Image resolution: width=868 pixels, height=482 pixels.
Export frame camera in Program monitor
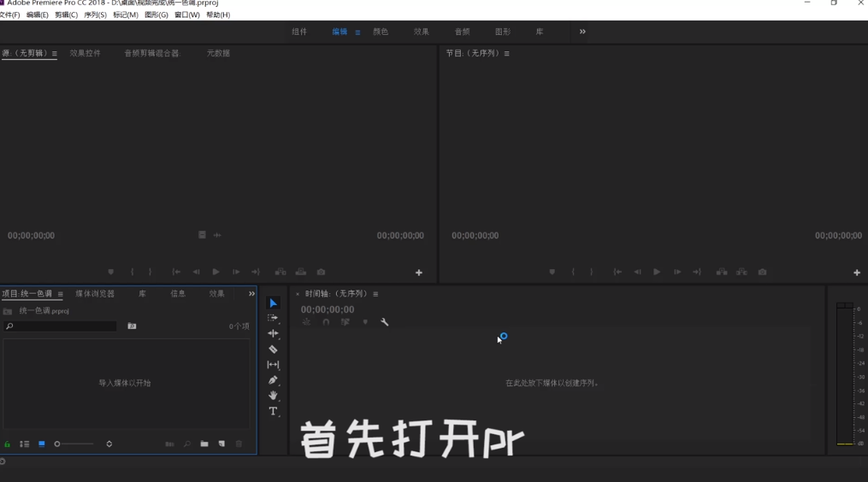tap(762, 272)
